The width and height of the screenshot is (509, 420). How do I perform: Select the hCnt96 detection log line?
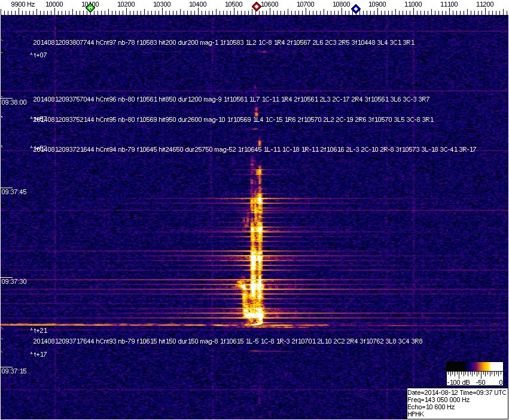click(x=224, y=99)
